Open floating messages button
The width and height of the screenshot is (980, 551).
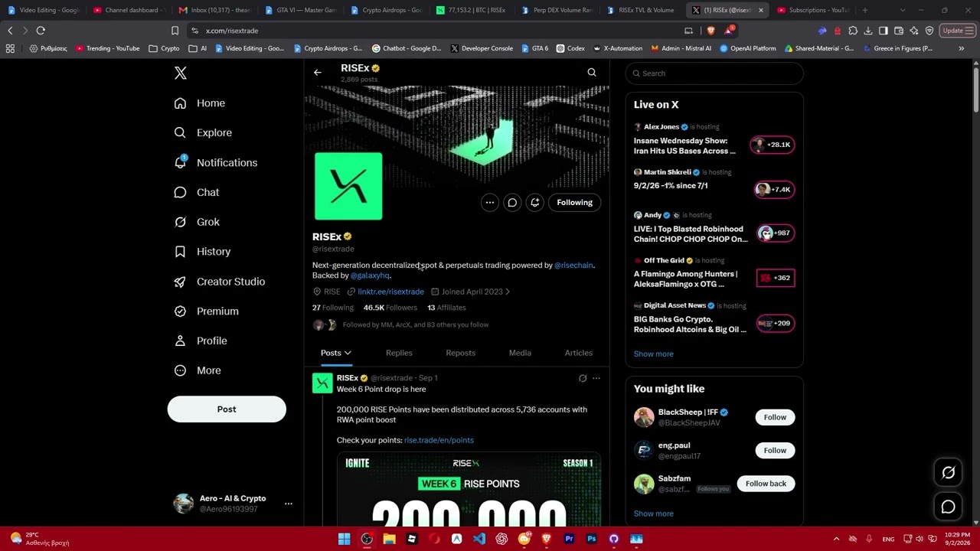(x=948, y=507)
